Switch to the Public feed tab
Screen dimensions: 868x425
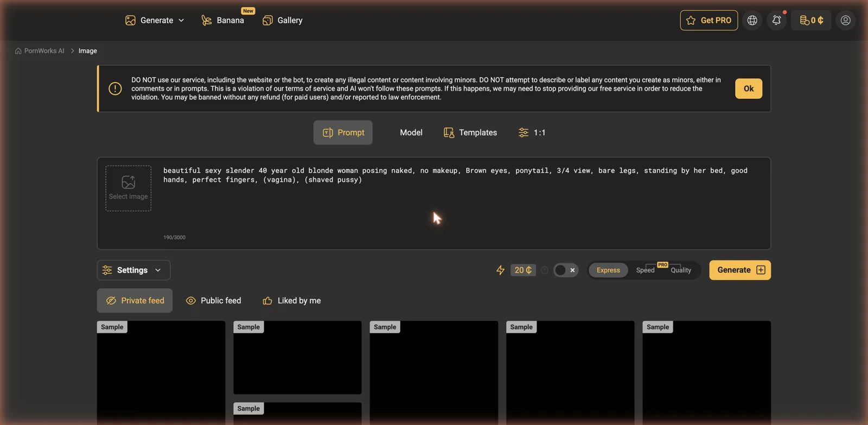tap(213, 301)
